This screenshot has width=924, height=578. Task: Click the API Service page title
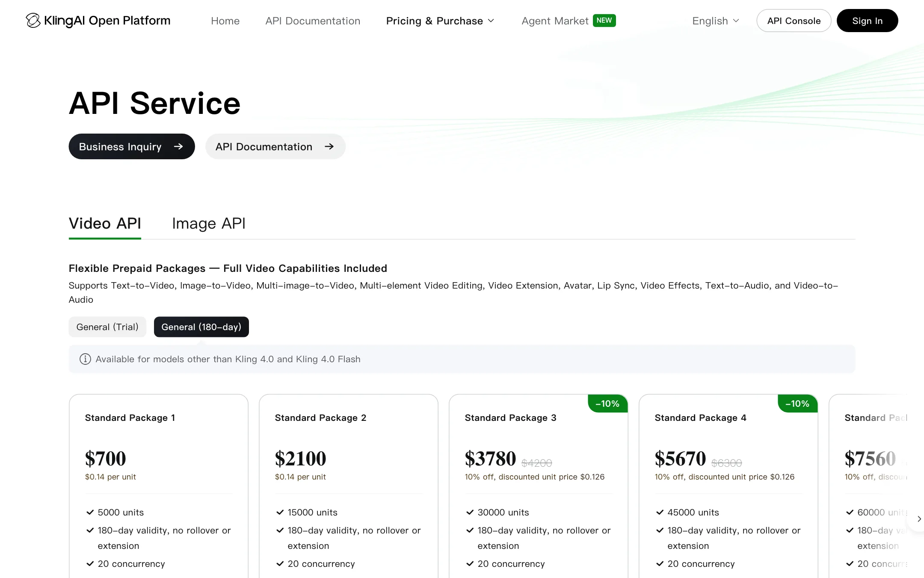click(154, 103)
